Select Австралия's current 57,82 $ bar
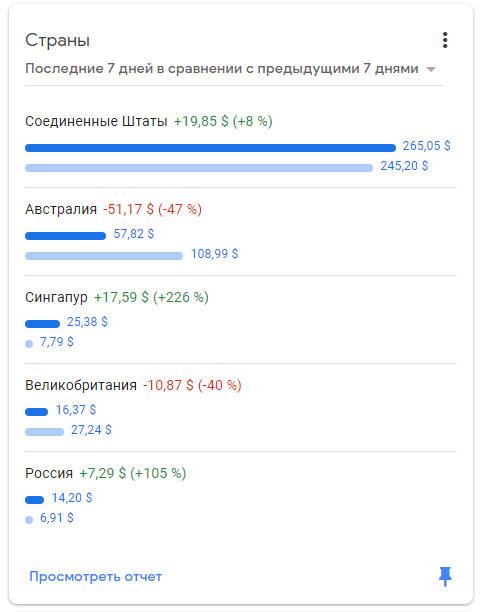 point(66,236)
